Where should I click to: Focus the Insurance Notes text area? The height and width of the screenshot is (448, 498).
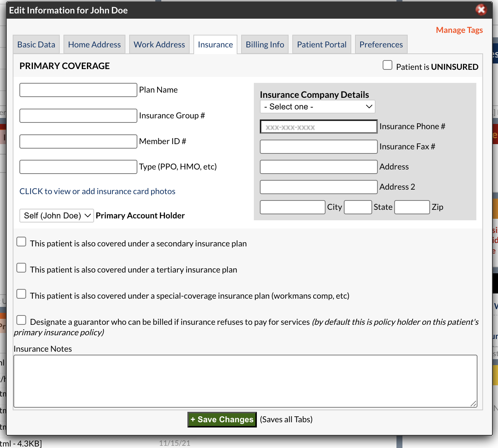(x=245, y=381)
